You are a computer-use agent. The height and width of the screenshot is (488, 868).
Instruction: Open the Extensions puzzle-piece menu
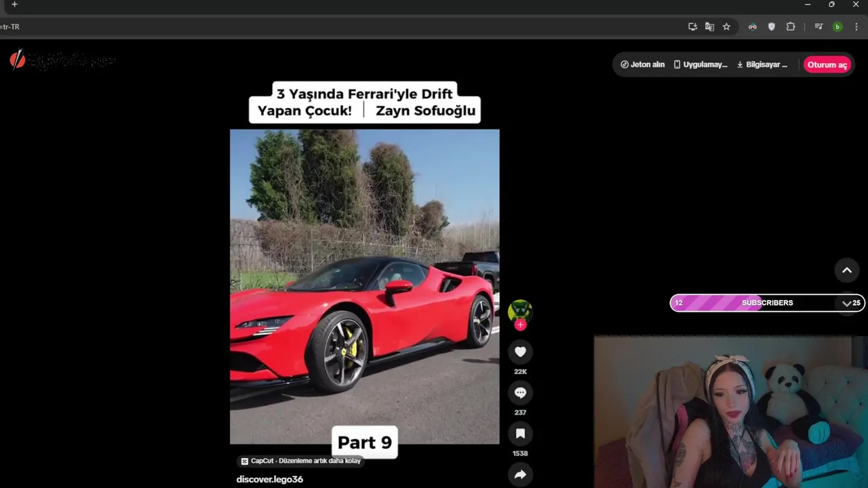[x=791, y=26]
